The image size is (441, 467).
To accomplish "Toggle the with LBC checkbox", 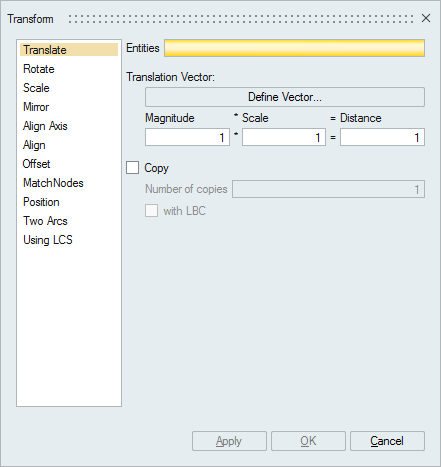I will [151, 211].
